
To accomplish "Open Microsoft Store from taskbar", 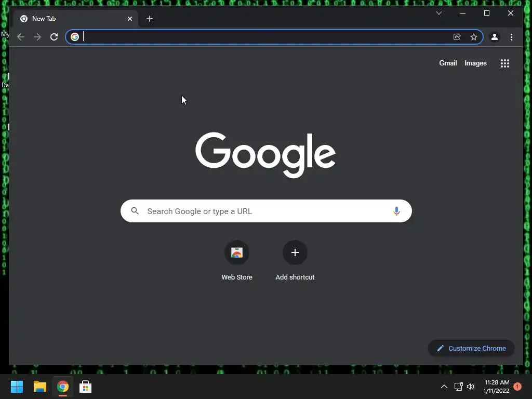I will pos(86,387).
